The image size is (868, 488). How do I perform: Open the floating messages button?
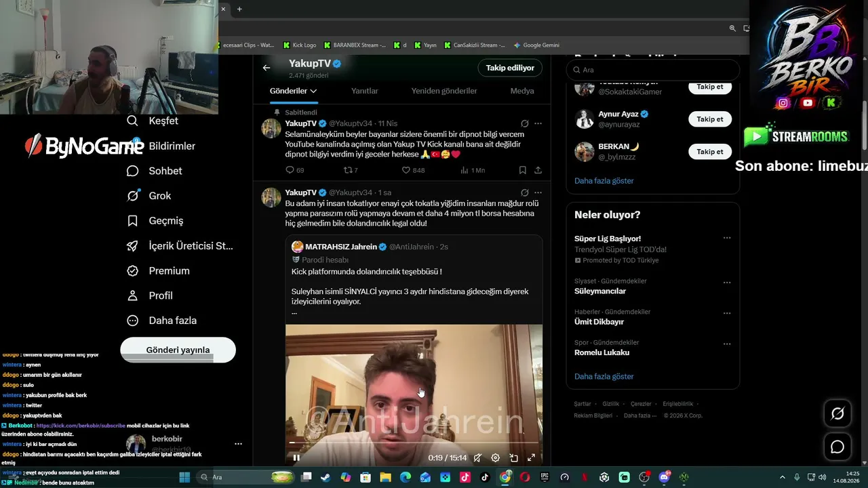pos(837,447)
